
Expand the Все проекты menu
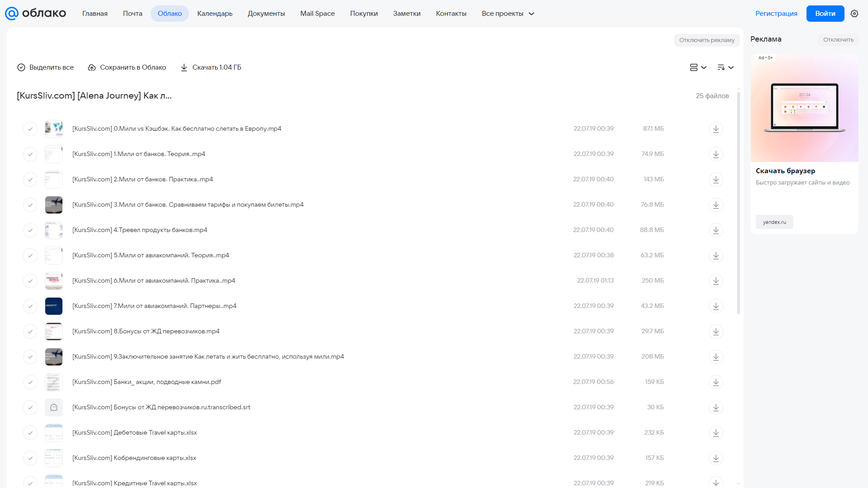[508, 14]
